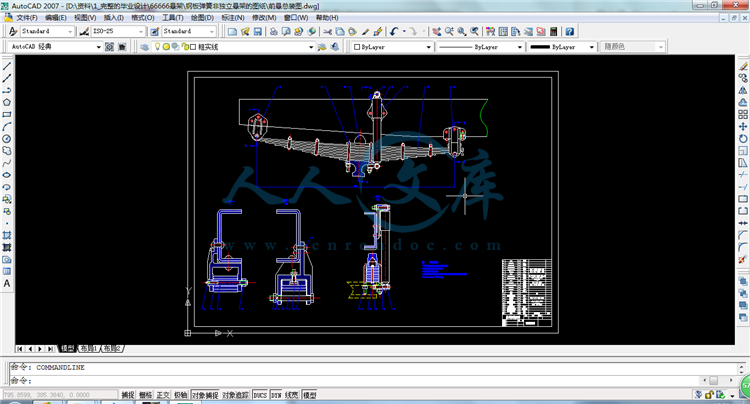Select the Move tool in Modify toolbar
The width and height of the screenshot is (750, 404).
[x=743, y=126]
